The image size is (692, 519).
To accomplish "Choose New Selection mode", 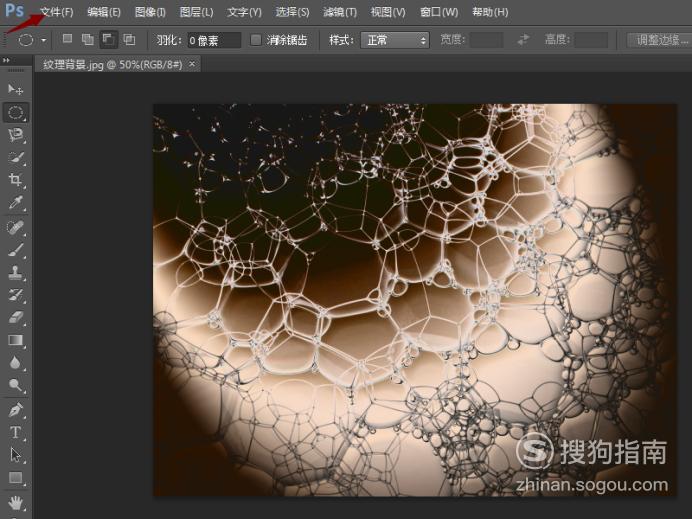I will coord(67,39).
